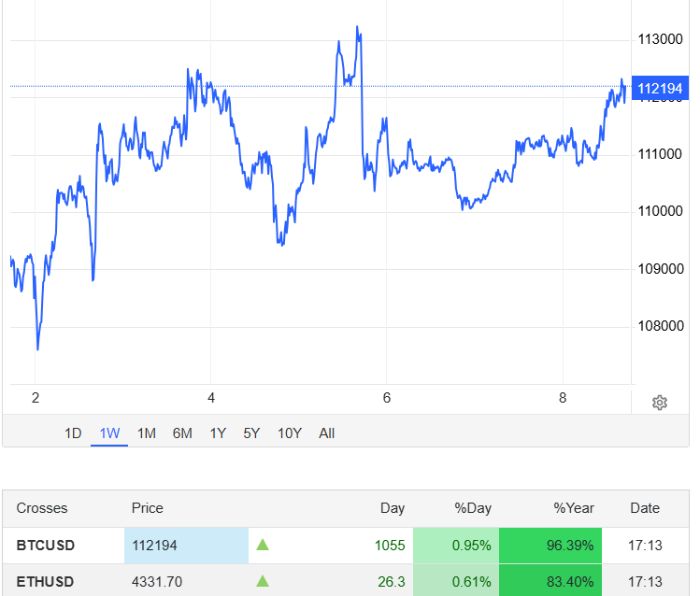
Task: Click the green up arrow for BTCUSD
Action: coord(263,545)
